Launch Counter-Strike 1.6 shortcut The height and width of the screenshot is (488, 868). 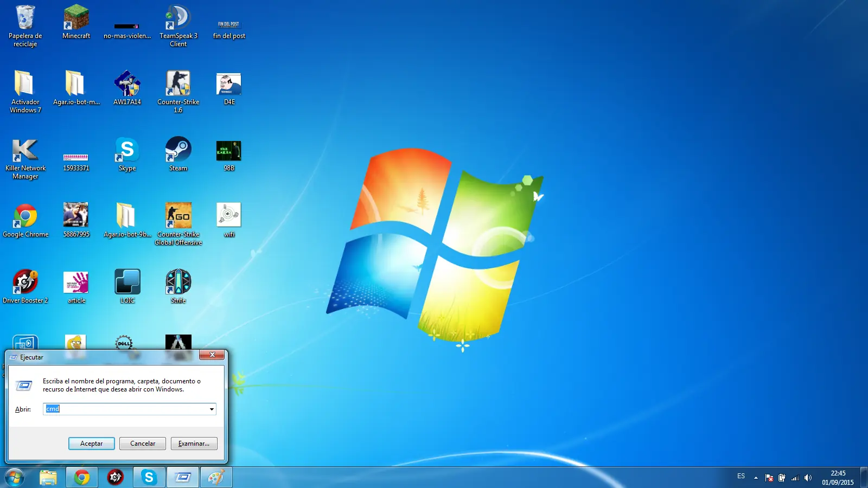click(x=178, y=92)
